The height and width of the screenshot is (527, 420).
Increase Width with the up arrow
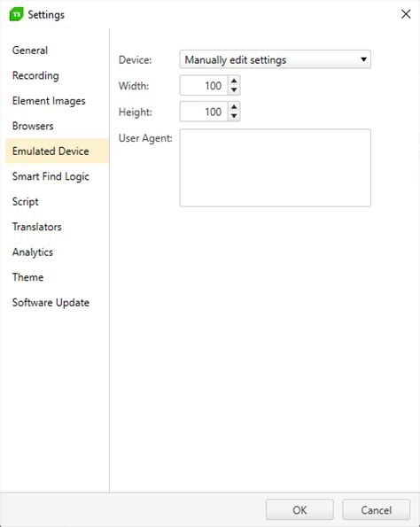[x=234, y=81]
